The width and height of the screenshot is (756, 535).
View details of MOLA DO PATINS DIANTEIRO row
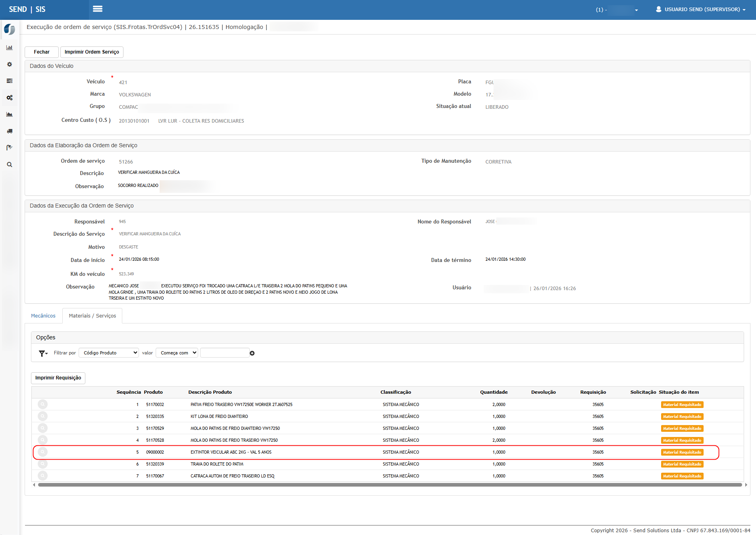(42, 428)
